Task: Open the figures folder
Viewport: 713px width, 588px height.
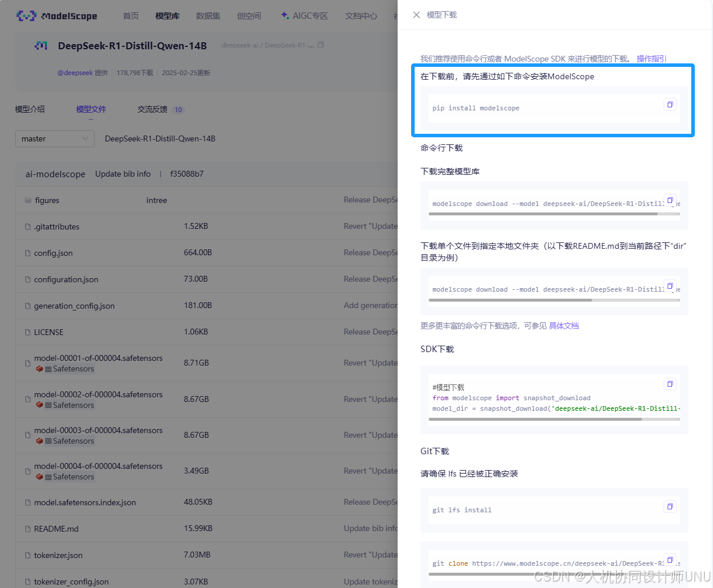Action: tap(47, 200)
